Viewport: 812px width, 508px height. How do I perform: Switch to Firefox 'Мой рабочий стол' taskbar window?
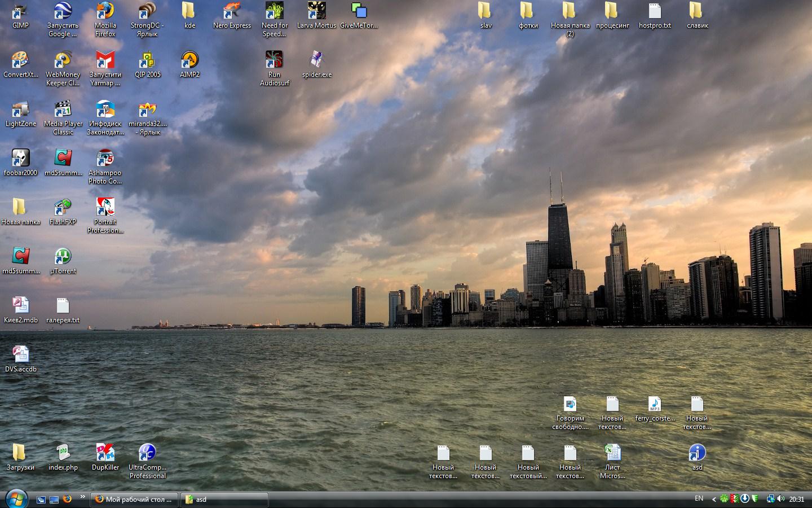tap(134, 500)
